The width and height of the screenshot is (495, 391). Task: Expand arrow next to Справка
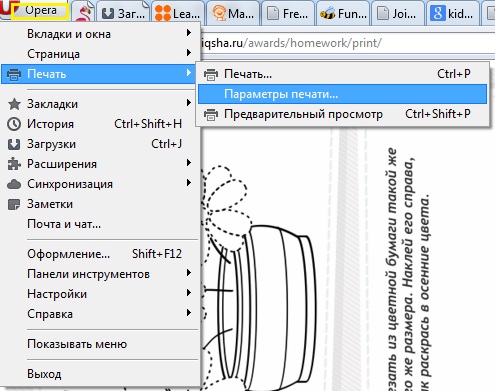[x=189, y=313]
